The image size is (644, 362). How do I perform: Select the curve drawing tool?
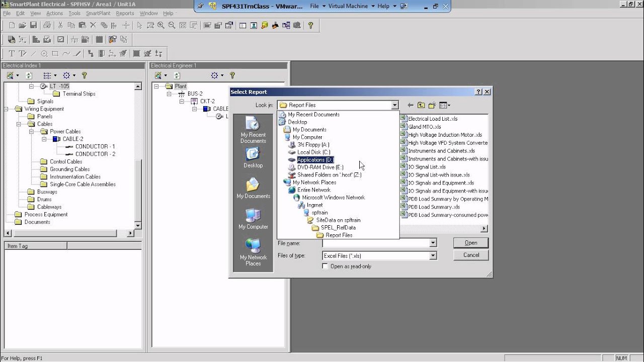point(66,53)
